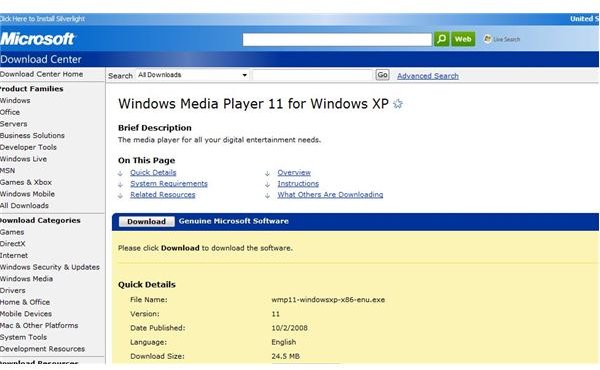Open Windows Security & Updates category

tap(50, 267)
